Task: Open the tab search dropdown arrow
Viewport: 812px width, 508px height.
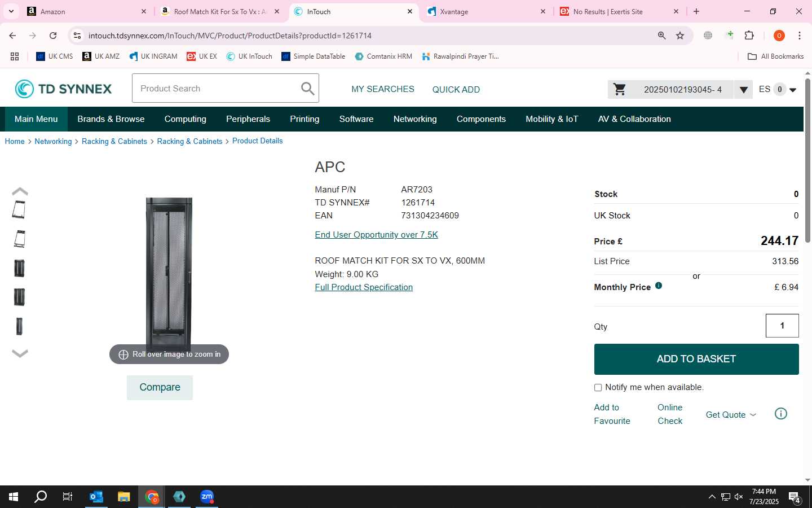Action: coord(11,11)
